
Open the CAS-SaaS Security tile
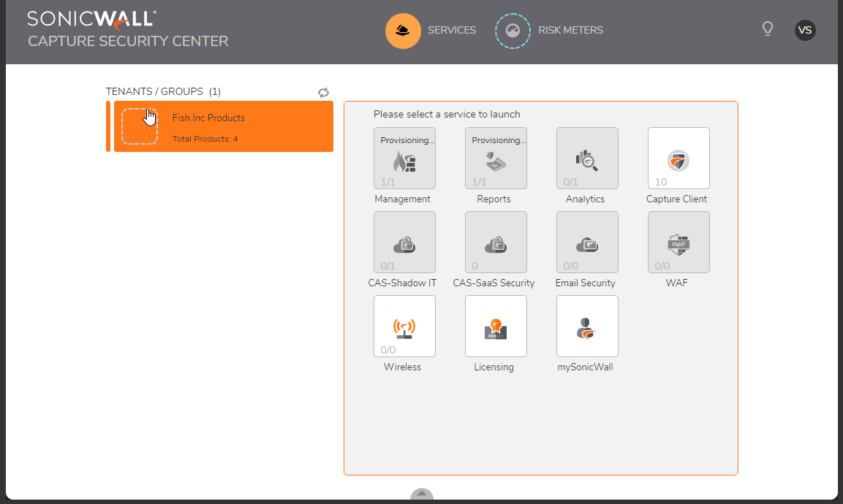coord(496,242)
